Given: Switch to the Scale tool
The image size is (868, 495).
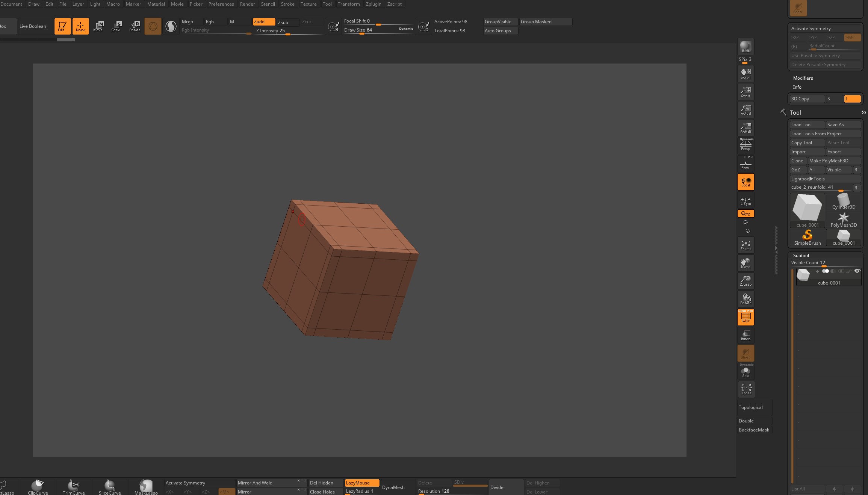Looking at the screenshot, I should (x=116, y=26).
